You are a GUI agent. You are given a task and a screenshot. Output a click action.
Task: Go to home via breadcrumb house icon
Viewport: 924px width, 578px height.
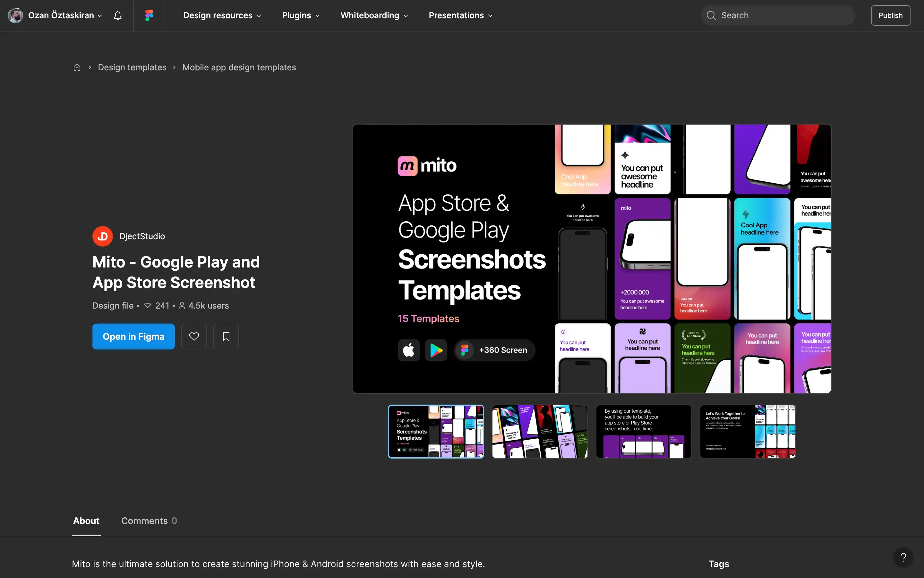point(77,67)
